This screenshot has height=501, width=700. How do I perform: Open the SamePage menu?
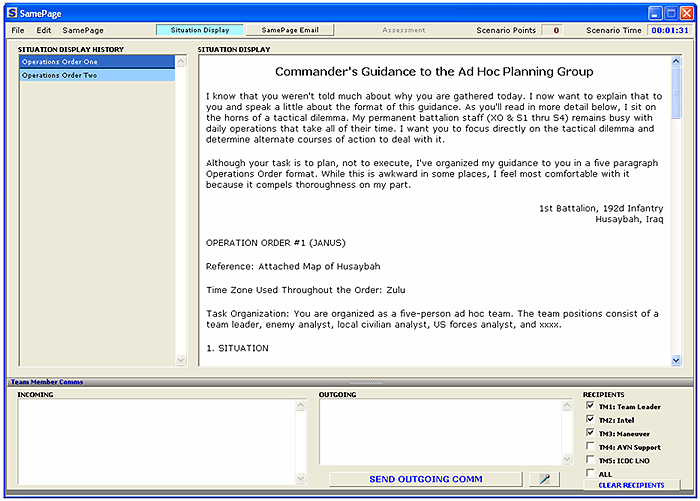(82, 31)
